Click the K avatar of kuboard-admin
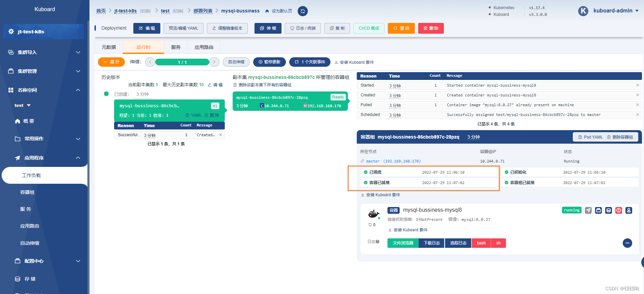Screen dimensions: 644x294 (583, 11)
